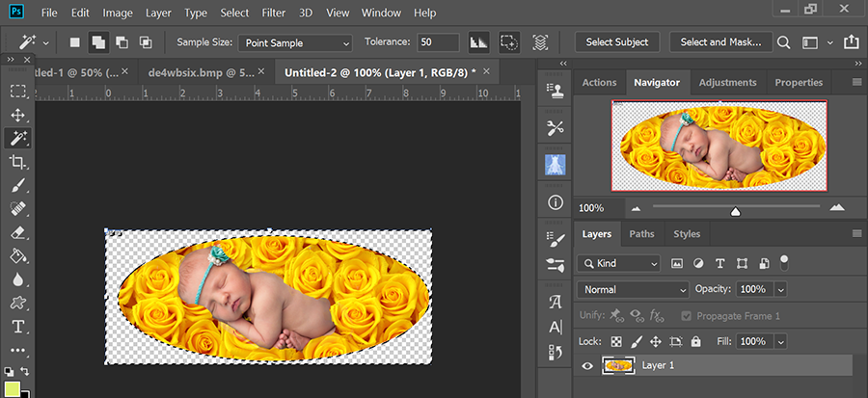This screenshot has width=868, height=398.
Task: Select the Crop tool
Action: point(17,162)
